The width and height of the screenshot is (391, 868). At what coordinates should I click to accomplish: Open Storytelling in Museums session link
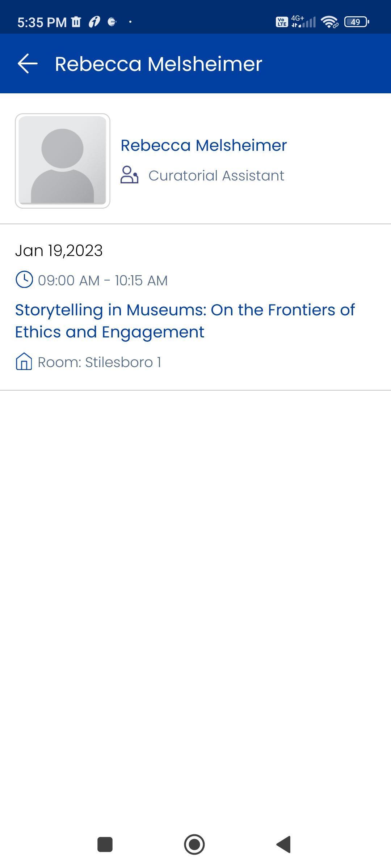click(185, 321)
